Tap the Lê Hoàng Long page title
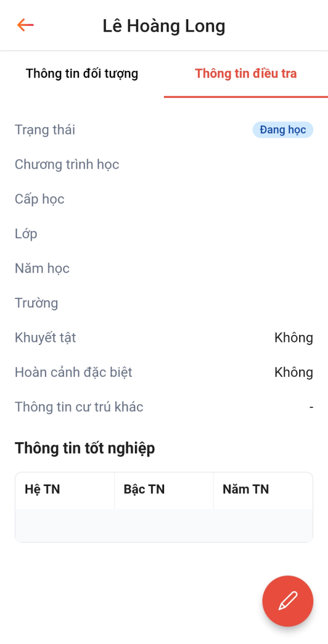Image resolution: width=328 pixels, height=644 pixels. tap(164, 26)
